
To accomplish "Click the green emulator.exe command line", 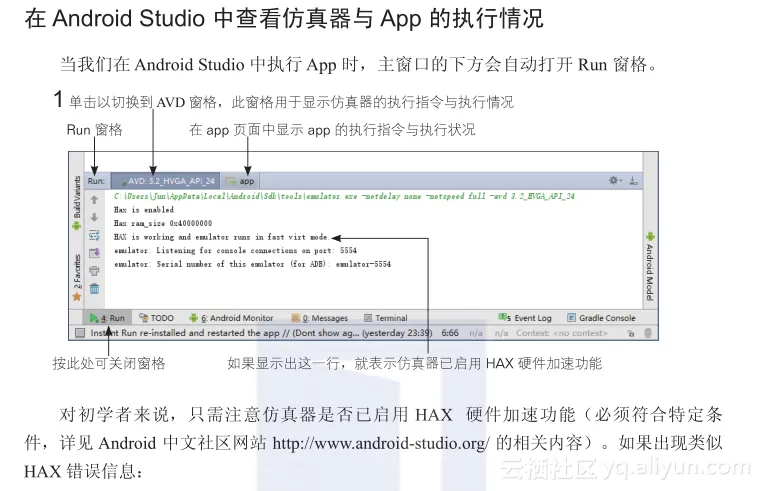I will pos(344,196).
